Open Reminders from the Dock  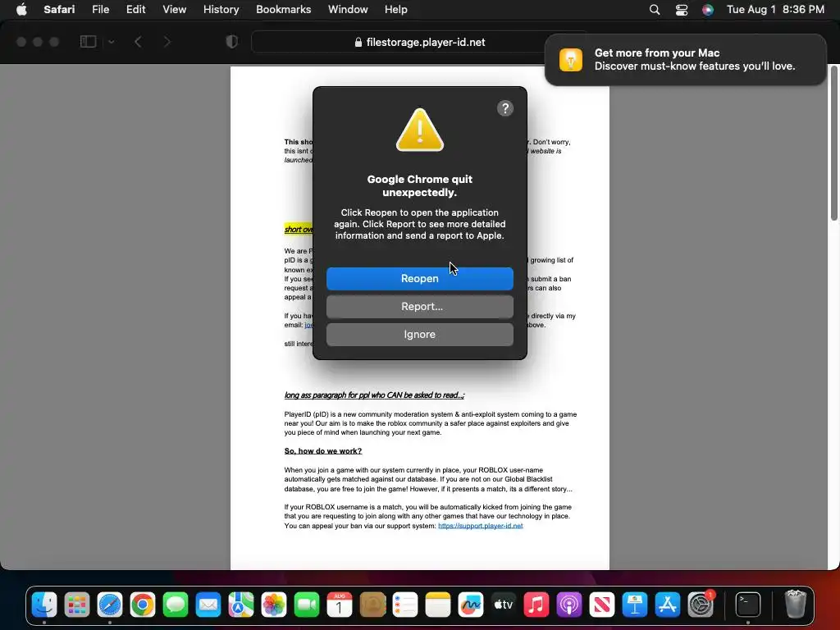pyautogui.click(x=405, y=605)
